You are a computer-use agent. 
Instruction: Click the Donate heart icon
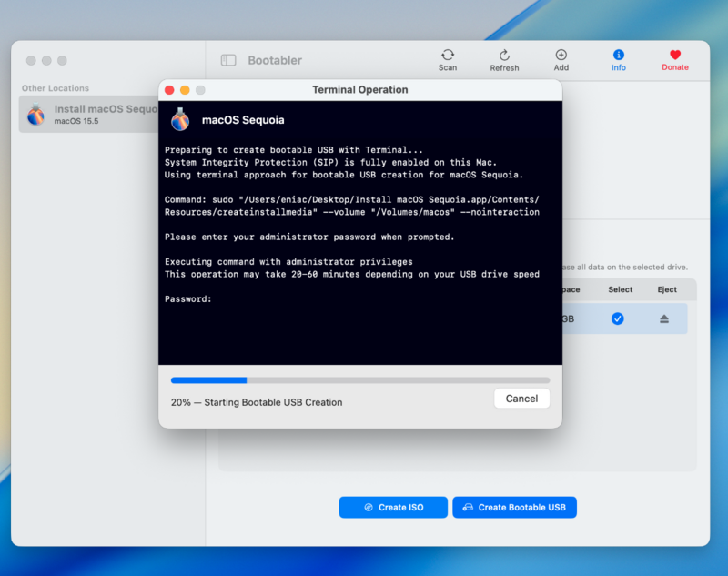click(674, 56)
